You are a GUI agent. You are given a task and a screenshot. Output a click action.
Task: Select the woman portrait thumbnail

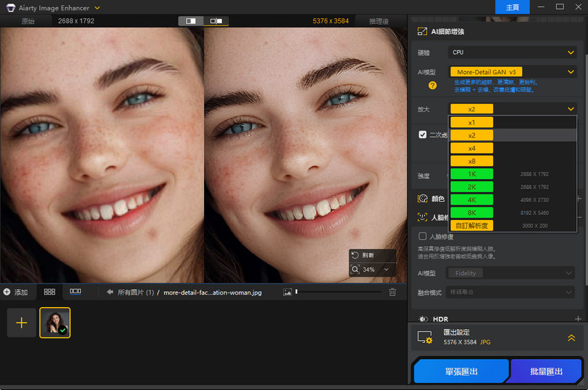[55, 322]
